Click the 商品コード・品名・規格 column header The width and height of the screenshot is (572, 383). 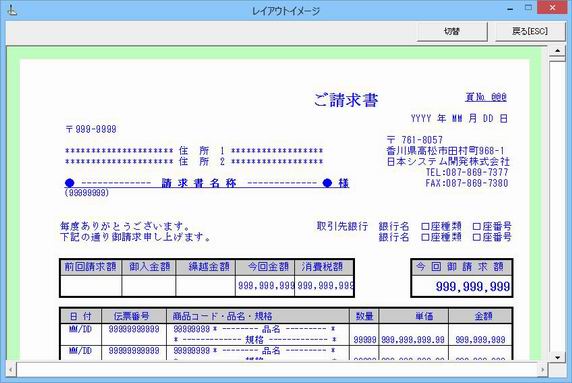(x=258, y=316)
